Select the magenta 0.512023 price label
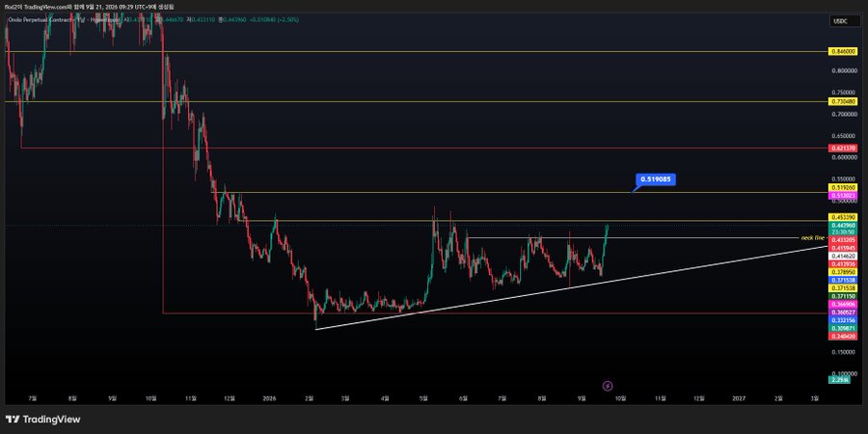 [842, 196]
